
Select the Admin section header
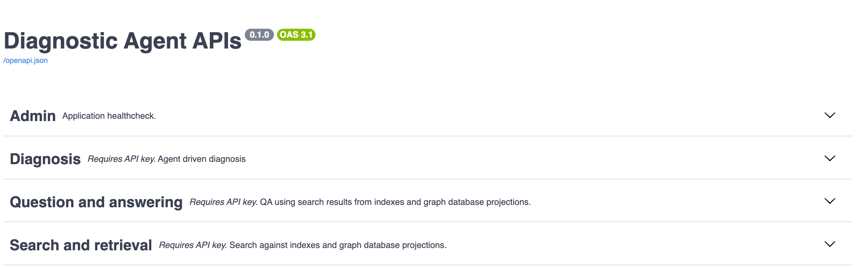[x=33, y=115]
